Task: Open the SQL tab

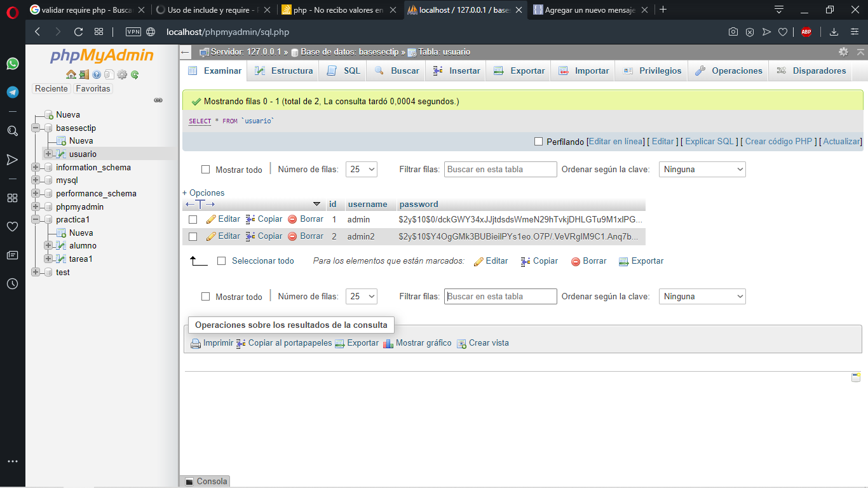Action: (343, 71)
